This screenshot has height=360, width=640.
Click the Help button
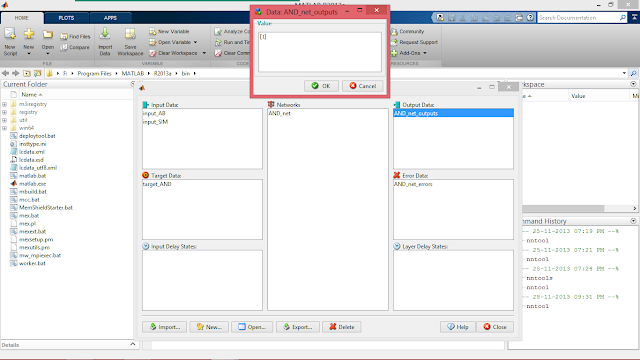tap(458, 327)
